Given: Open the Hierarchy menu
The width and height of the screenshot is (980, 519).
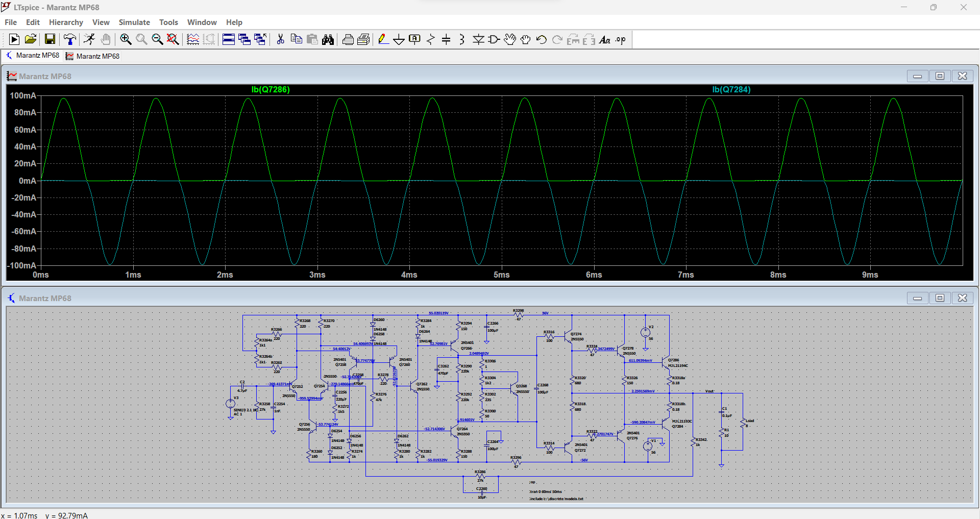Looking at the screenshot, I should point(66,22).
